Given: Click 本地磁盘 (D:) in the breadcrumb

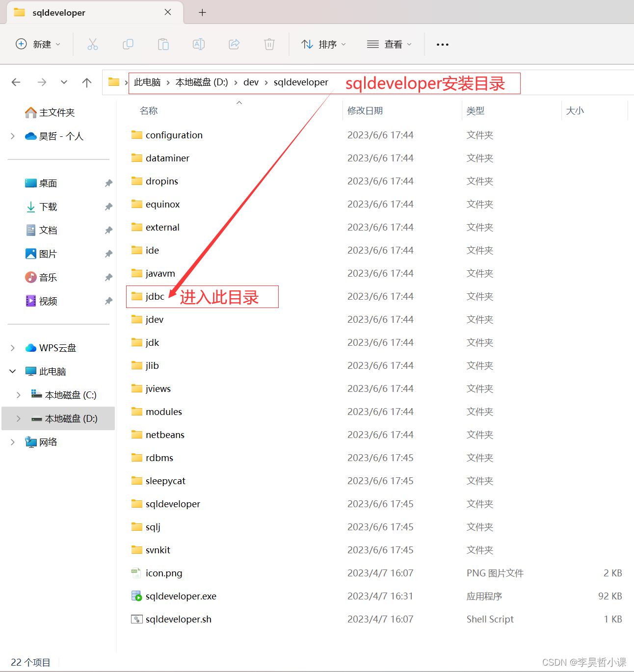Looking at the screenshot, I should tap(202, 82).
